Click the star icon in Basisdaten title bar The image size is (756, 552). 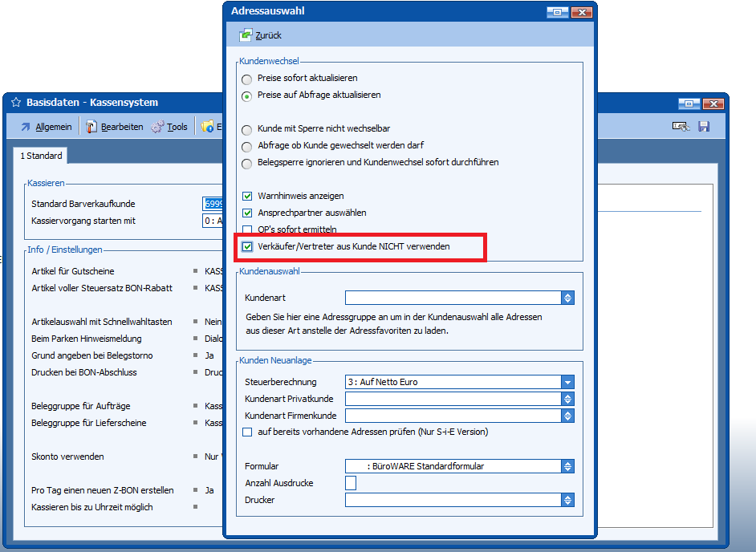16,103
